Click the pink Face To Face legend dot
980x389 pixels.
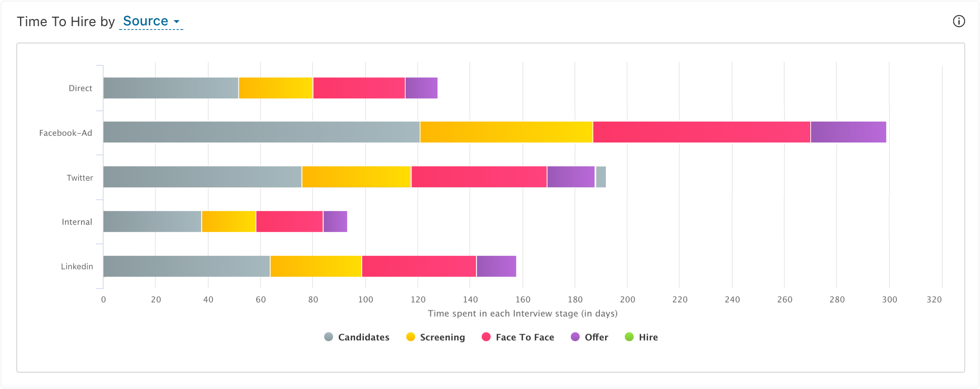(486, 337)
